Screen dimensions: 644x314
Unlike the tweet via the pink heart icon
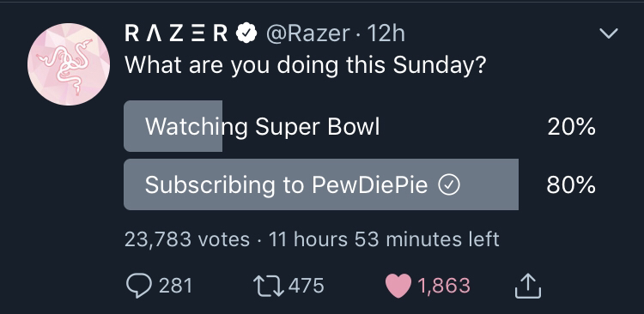click(x=398, y=286)
